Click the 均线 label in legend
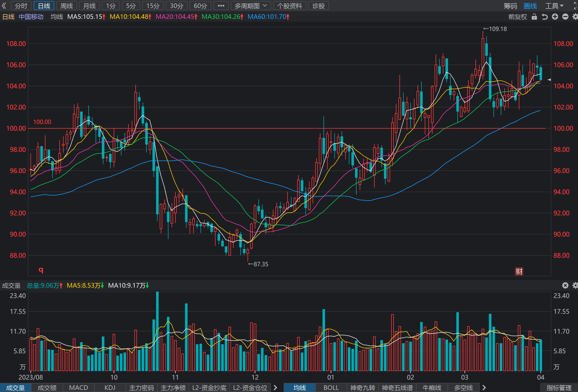Viewport: 578px width, 392px height. (x=57, y=17)
